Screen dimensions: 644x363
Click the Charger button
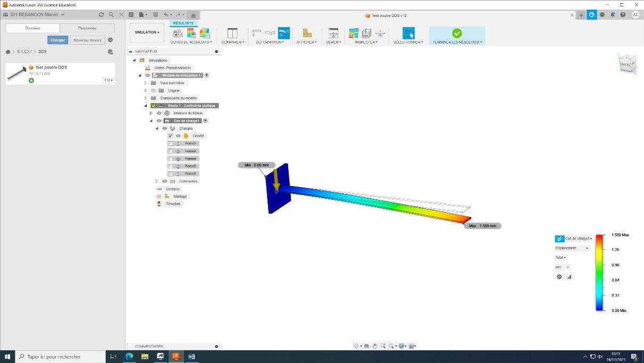(57, 40)
